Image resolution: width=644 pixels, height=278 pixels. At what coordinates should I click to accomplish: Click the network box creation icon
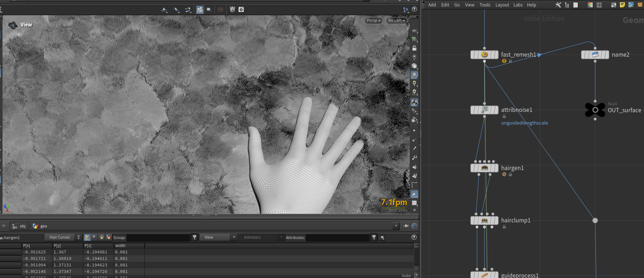coord(614,5)
